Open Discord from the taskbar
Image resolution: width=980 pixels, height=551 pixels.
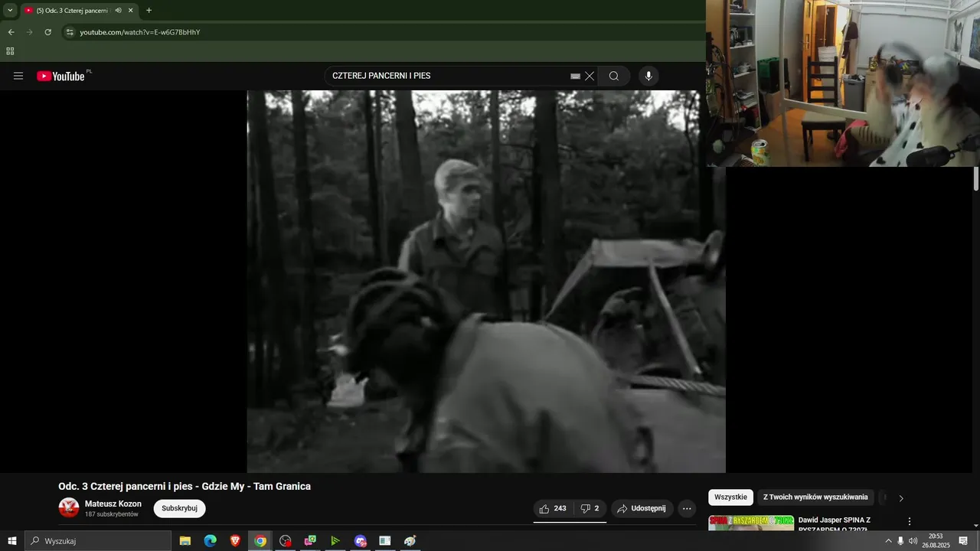pyautogui.click(x=361, y=541)
